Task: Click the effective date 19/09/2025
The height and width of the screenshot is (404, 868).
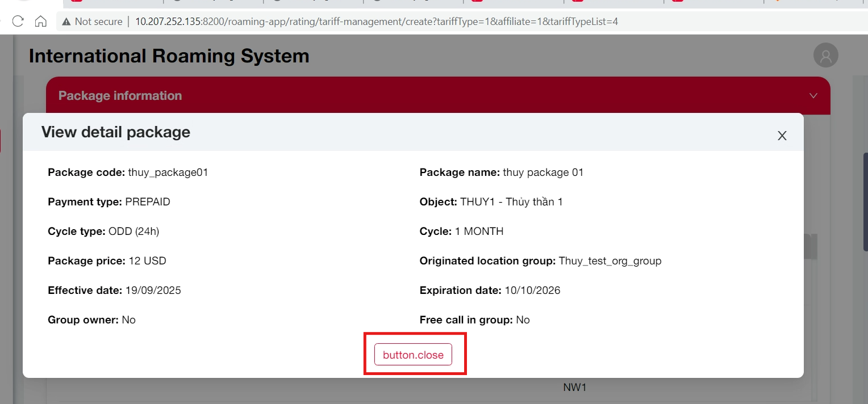Action: pyautogui.click(x=152, y=291)
